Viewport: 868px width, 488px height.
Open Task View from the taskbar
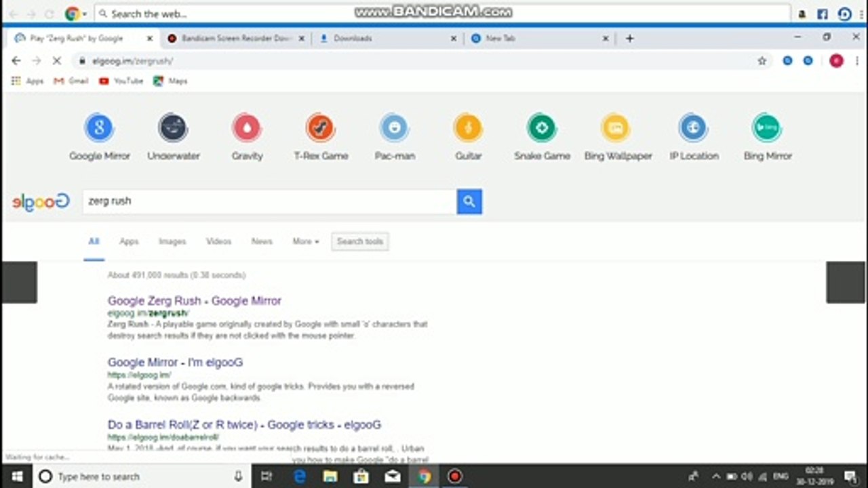(x=267, y=476)
